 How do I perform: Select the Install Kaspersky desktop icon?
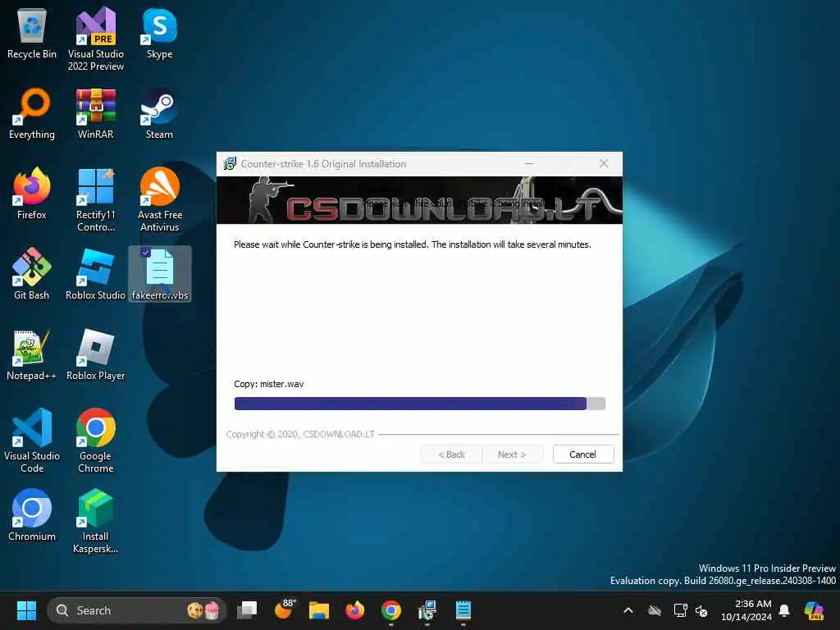point(96,521)
